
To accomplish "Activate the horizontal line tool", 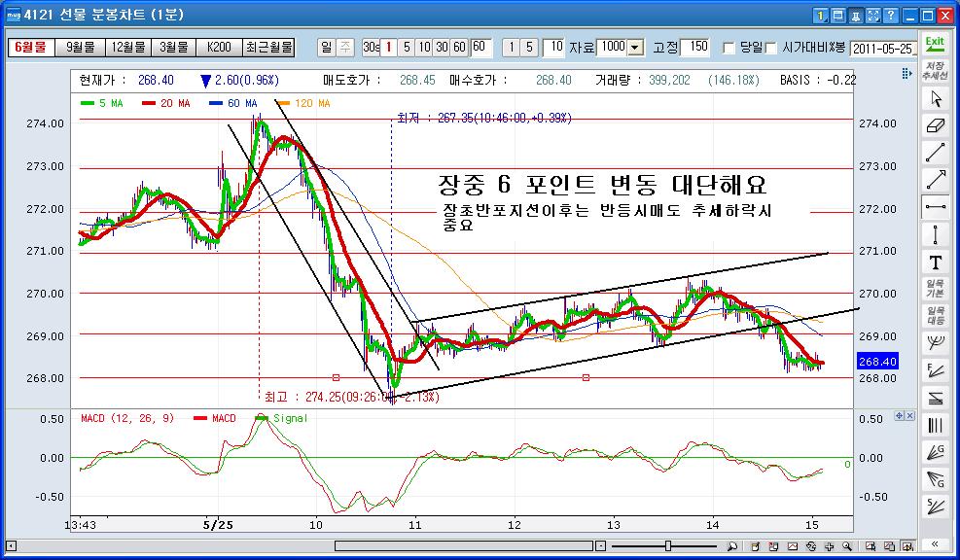I will coord(936,207).
